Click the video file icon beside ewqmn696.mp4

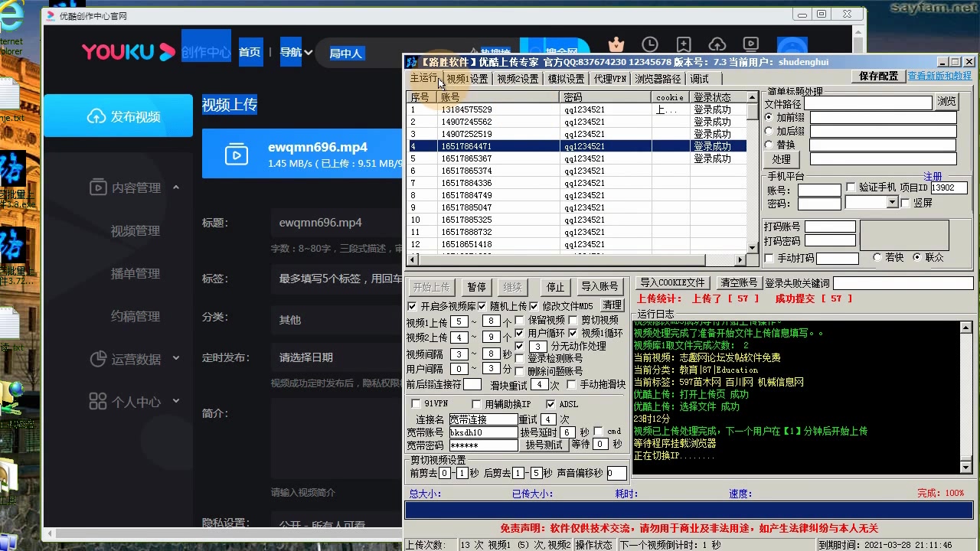pyautogui.click(x=237, y=155)
